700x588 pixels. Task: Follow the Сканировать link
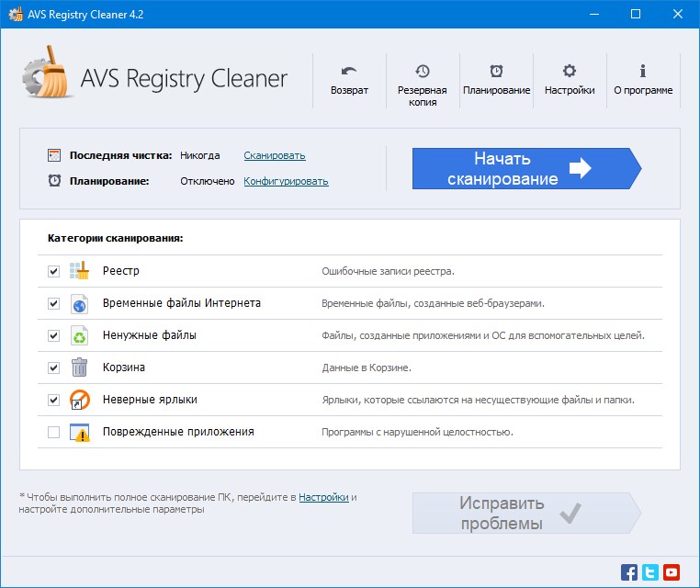275,155
